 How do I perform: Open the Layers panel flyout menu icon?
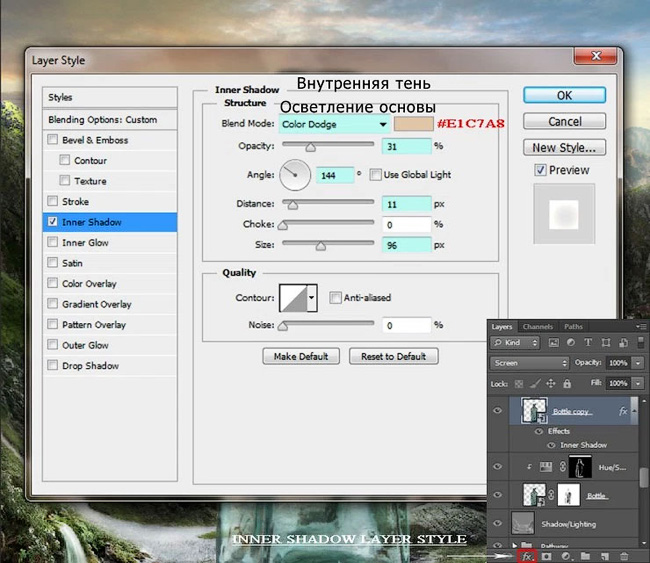coord(640,327)
